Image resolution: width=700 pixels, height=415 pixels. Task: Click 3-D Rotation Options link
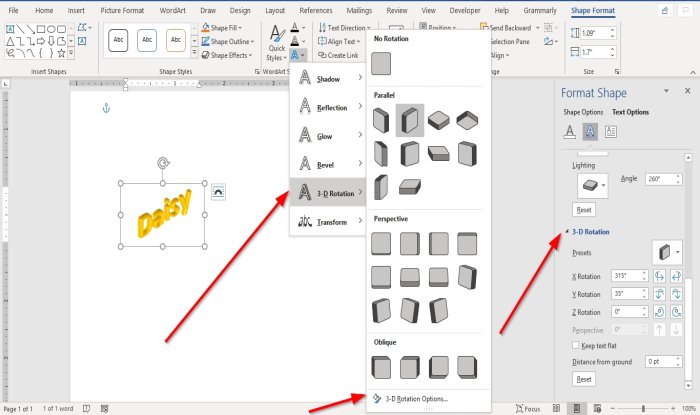(416, 399)
